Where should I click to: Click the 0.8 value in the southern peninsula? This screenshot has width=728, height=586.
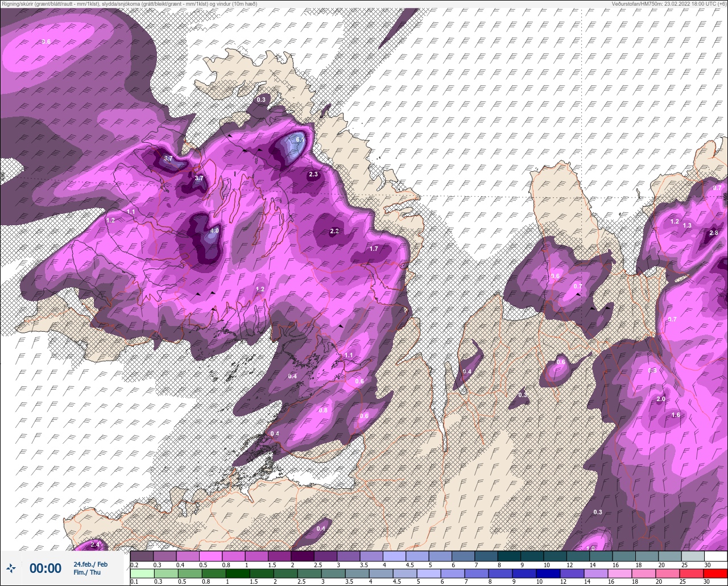point(323,410)
